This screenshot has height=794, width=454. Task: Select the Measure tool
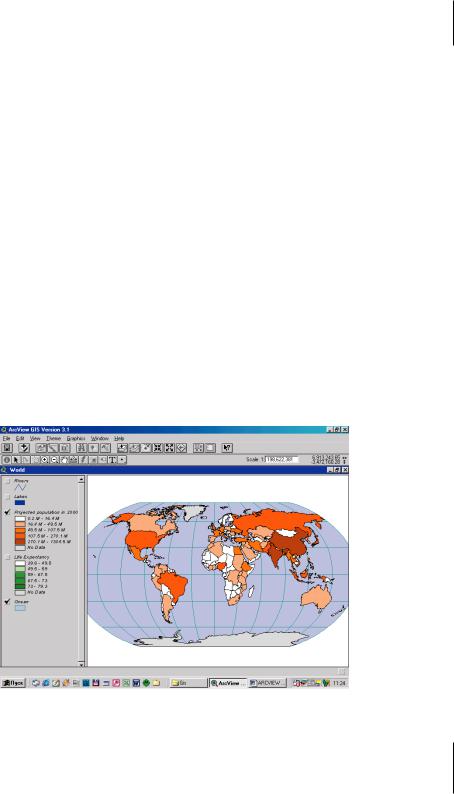click(x=74, y=460)
